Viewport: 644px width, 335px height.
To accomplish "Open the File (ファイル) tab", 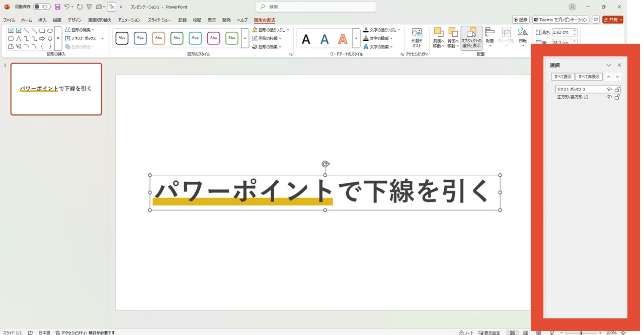I will [x=9, y=20].
